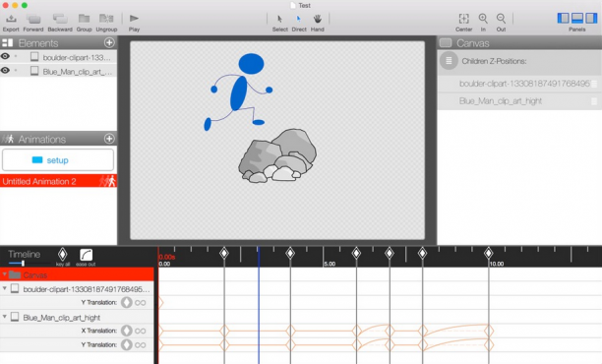This screenshot has height=364, width=602.
Task: Toggle loop for boulder Y Translation
Action: [x=141, y=303]
